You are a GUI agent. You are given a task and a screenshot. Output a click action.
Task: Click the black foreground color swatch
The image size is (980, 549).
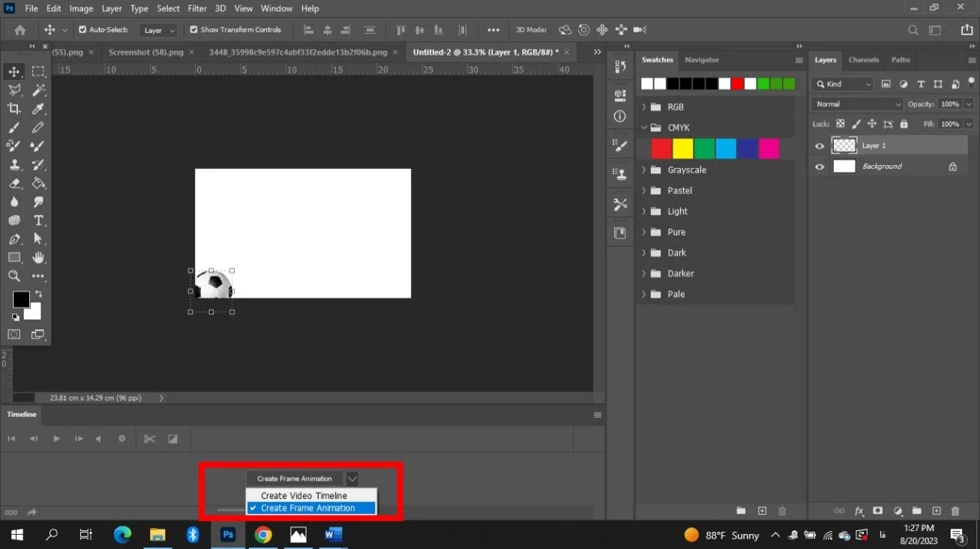20,299
